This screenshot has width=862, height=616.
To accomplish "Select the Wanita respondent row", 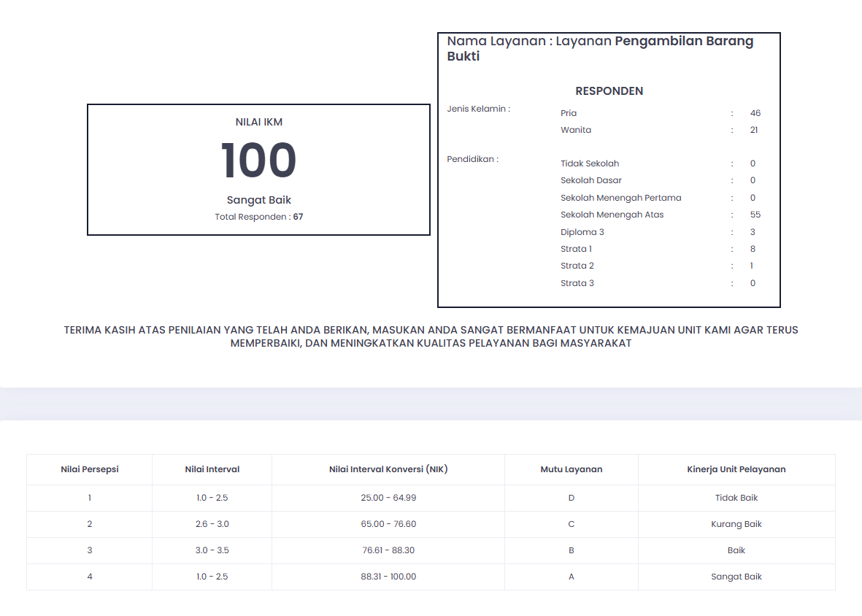I will pos(661,130).
